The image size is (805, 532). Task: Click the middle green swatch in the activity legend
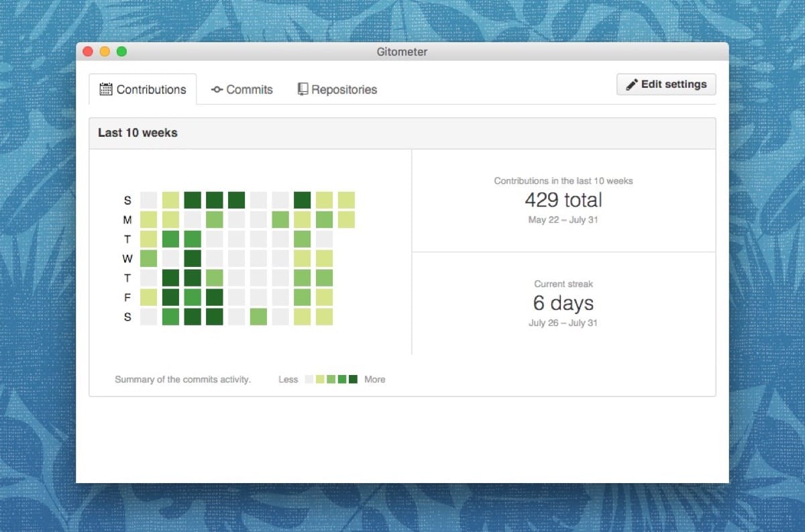pyautogui.click(x=331, y=379)
